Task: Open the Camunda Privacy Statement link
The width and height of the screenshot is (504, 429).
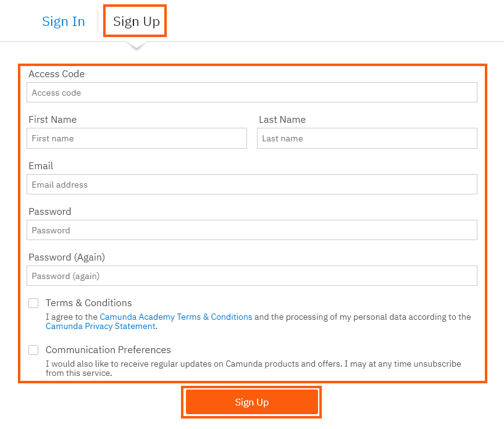Action: coord(101,326)
